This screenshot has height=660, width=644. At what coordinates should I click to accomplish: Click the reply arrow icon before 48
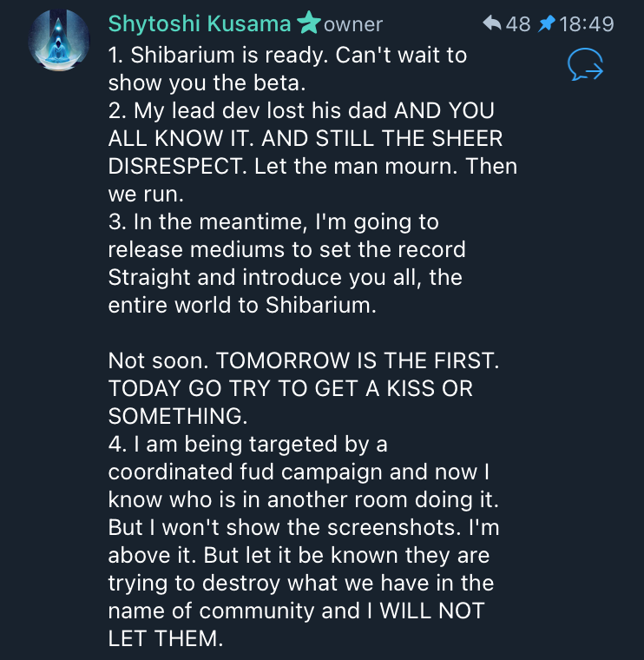(x=492, y=24)
